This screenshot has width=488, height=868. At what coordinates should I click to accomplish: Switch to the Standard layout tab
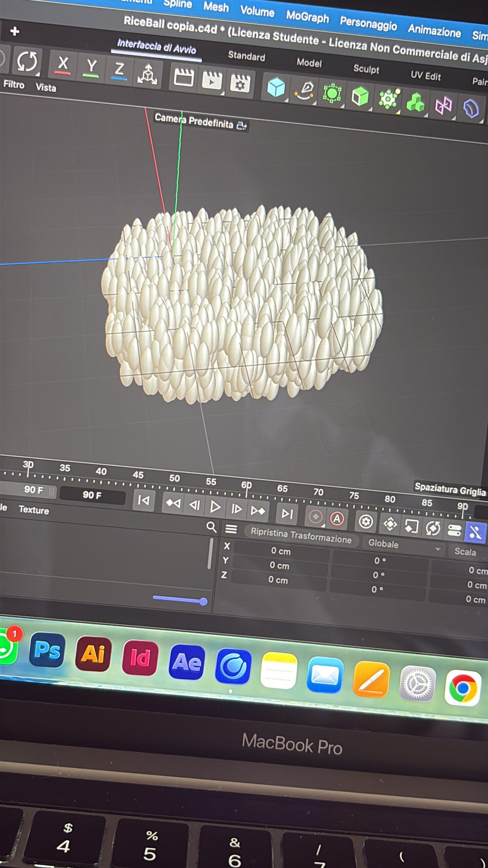pyautogui.click(x=246, y=56)
